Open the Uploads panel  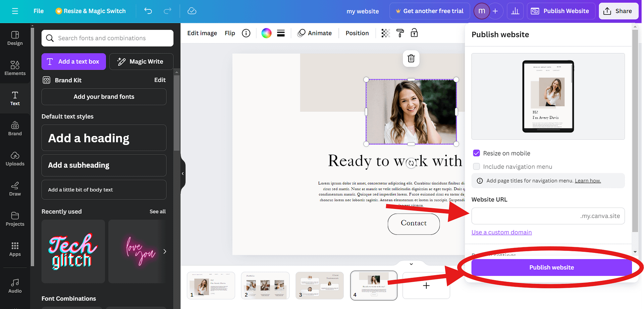coord(15,159)
